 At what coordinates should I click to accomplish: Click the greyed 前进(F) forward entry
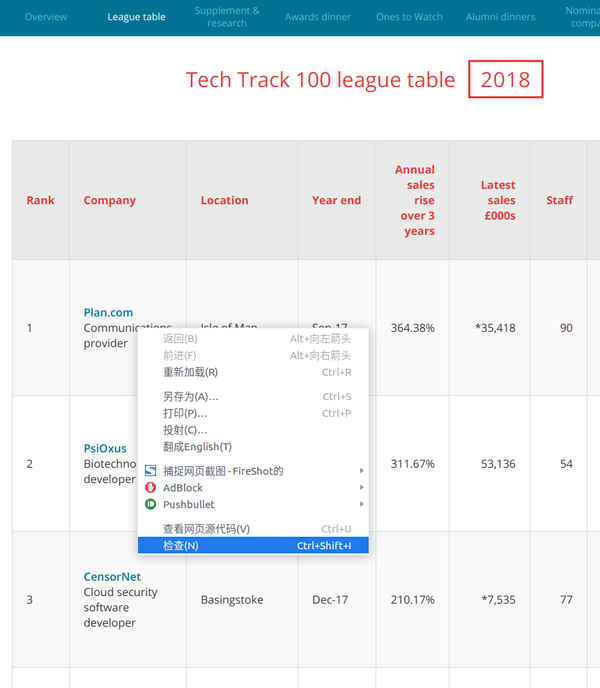tap(253, 355)
